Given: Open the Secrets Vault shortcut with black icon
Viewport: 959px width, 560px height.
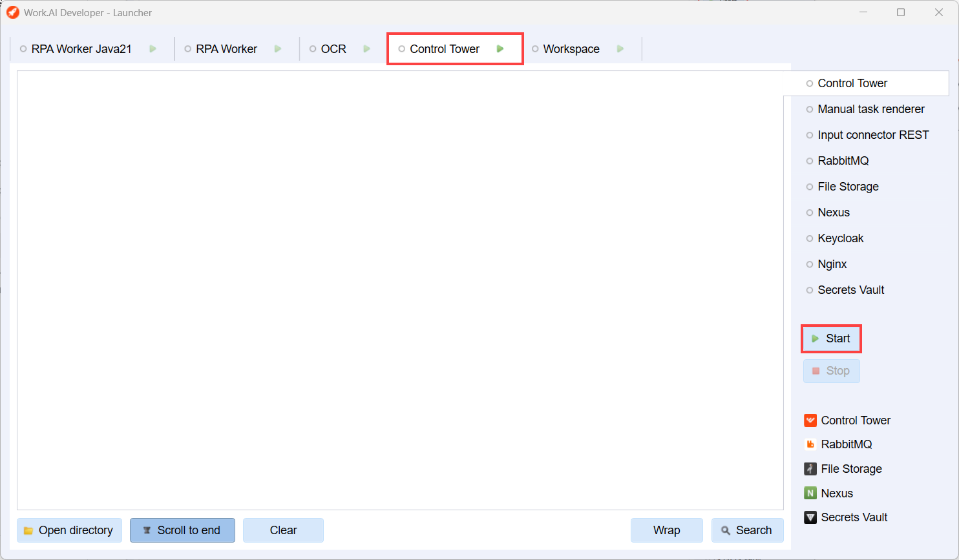Looking at the screenshot, I should point(846,517).
